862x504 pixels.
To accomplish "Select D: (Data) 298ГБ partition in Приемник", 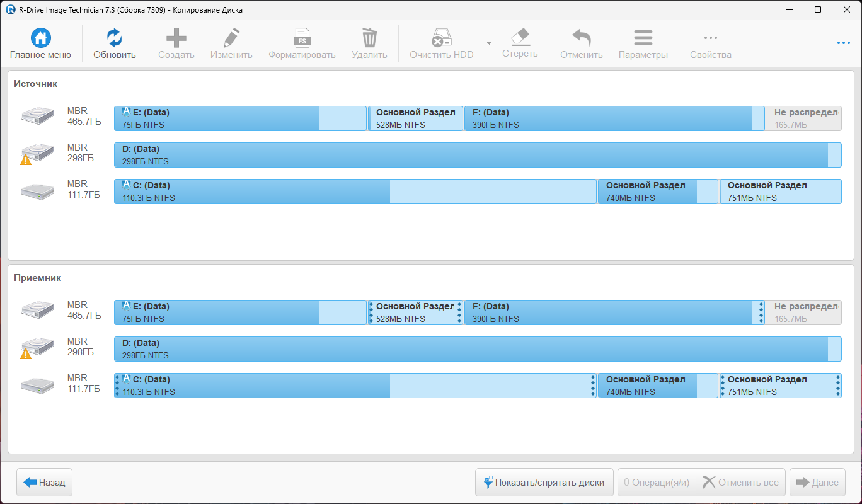I will point(478,349).
